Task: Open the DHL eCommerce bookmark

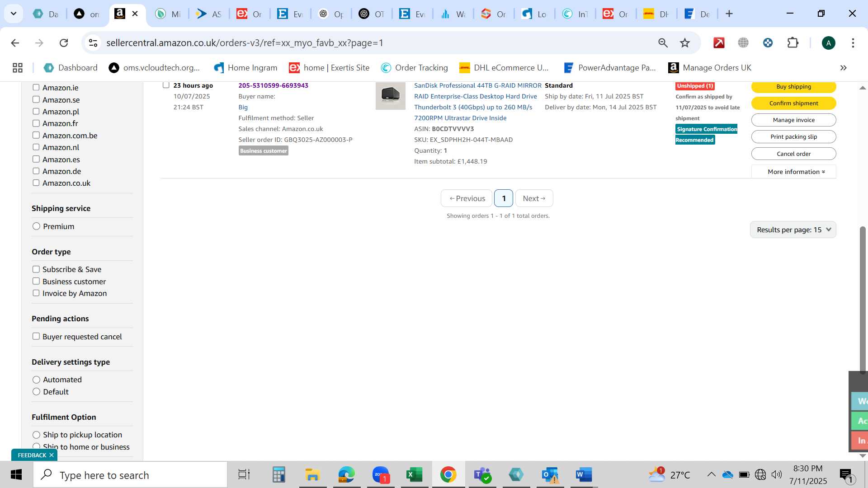Action: pyautogui.click(x=504, y=68)
